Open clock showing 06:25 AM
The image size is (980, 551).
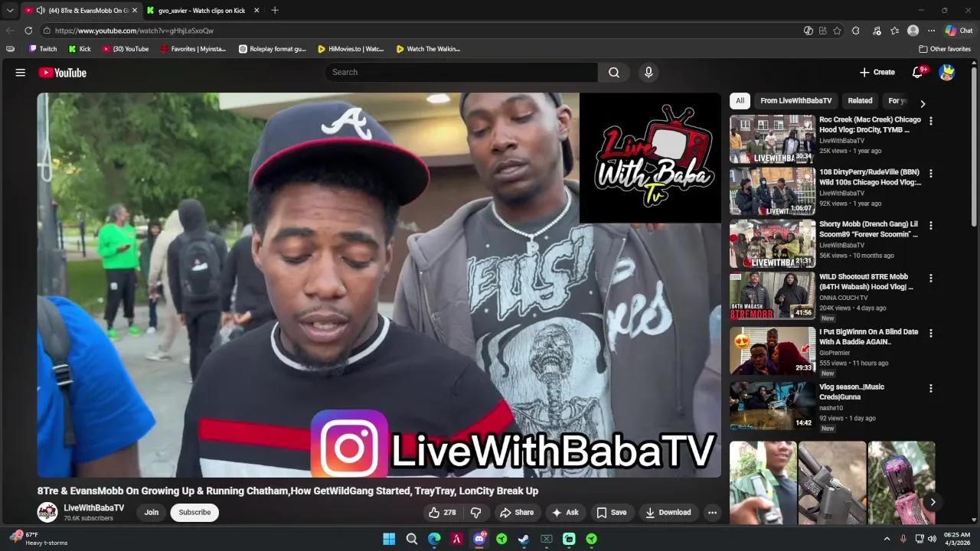point(957,539)
